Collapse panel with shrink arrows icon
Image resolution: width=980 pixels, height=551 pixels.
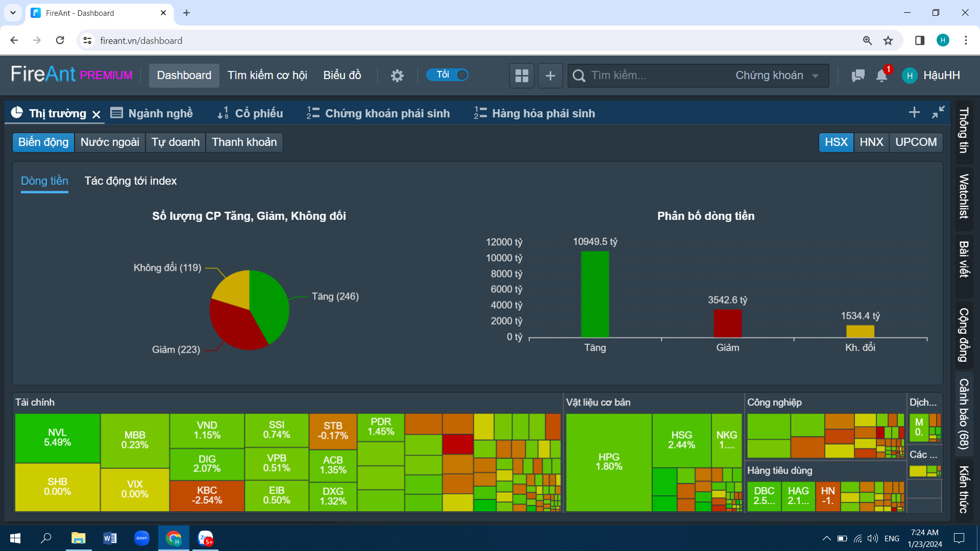[x=938, y=112]
